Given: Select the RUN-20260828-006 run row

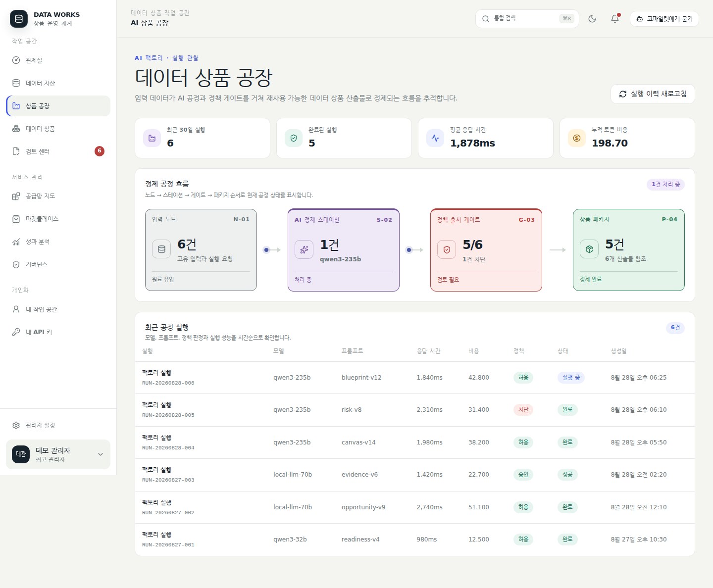Looking at the screenshot, I should (415, 378).
